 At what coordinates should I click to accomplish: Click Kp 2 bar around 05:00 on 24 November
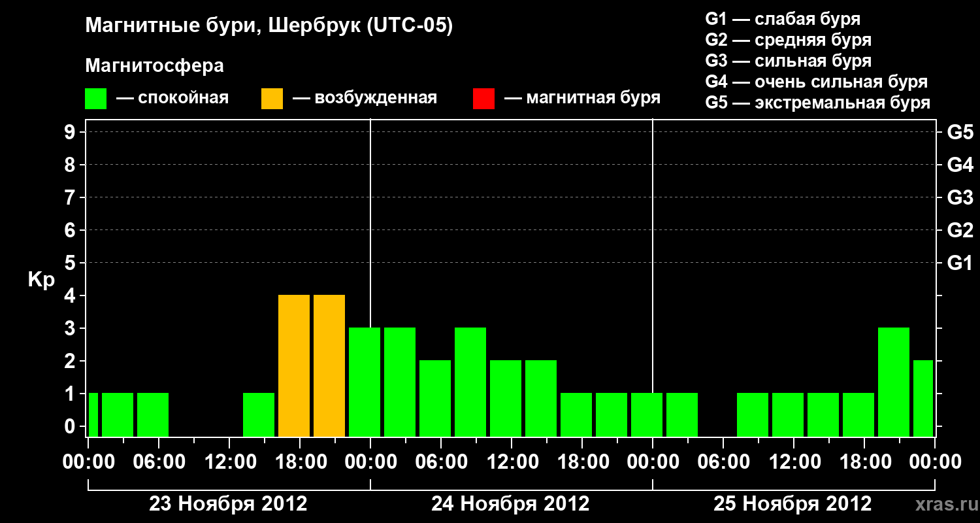(435, 398)
